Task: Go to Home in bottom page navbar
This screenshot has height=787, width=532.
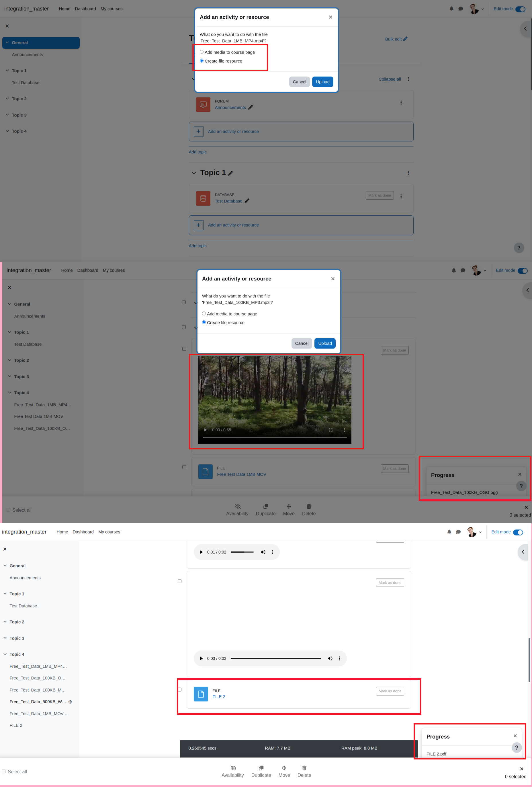Action: coord(62,532)
